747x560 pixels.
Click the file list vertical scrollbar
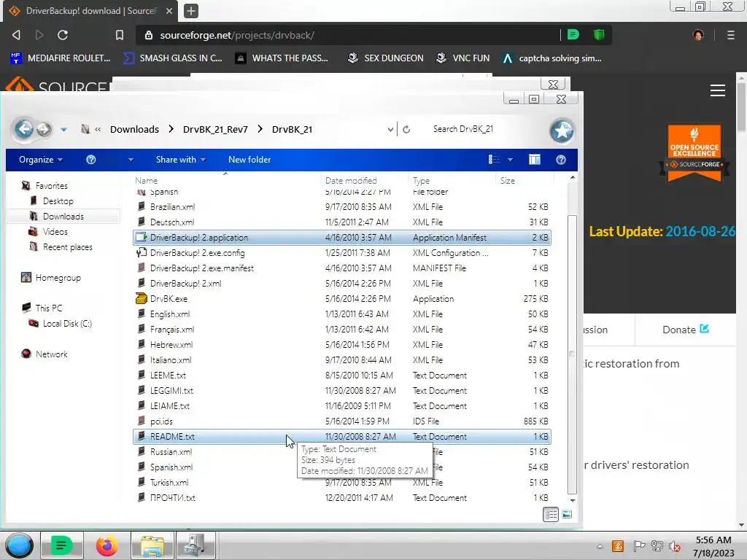573,355
